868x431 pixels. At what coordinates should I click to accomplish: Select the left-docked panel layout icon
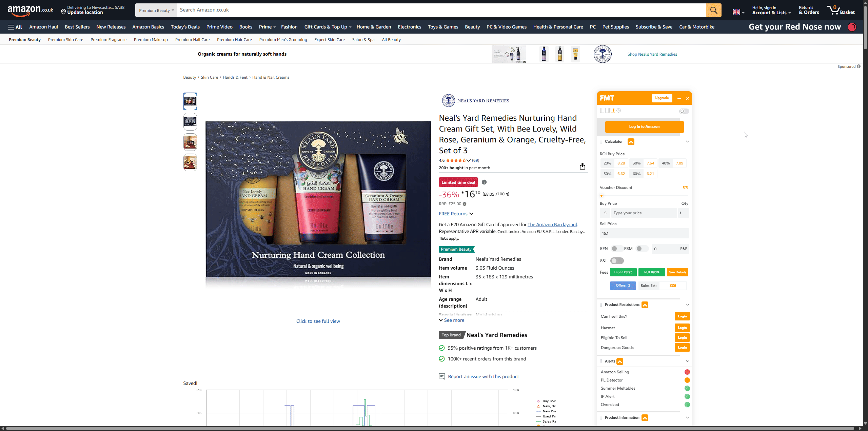pos(602,111)
